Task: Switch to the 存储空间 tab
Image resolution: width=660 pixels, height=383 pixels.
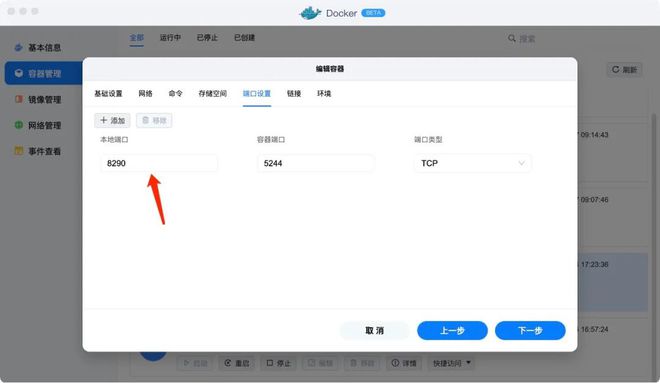Action: pos(213,93)
